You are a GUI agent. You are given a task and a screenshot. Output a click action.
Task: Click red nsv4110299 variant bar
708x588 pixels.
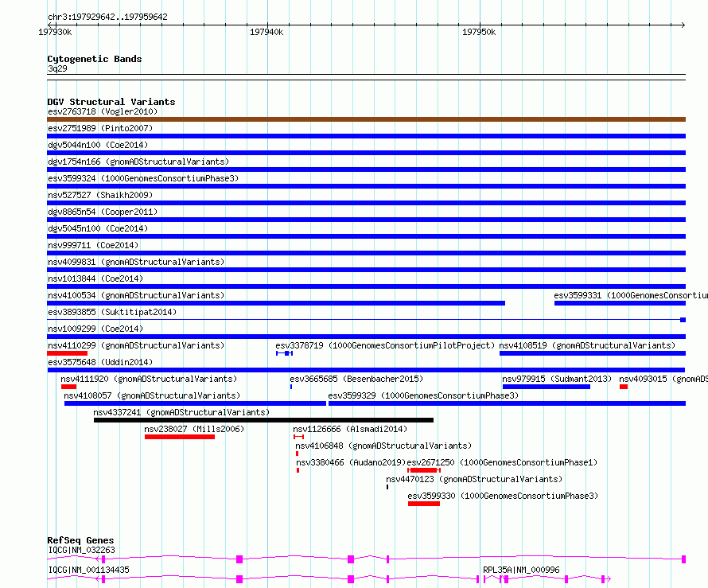[x=68, y=353]
